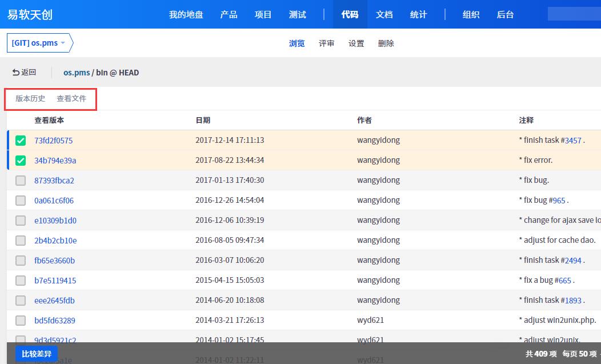This screenshot has height=364, width=601.
Task: Switch to the 评审 tab
Action: coord(327,43)
